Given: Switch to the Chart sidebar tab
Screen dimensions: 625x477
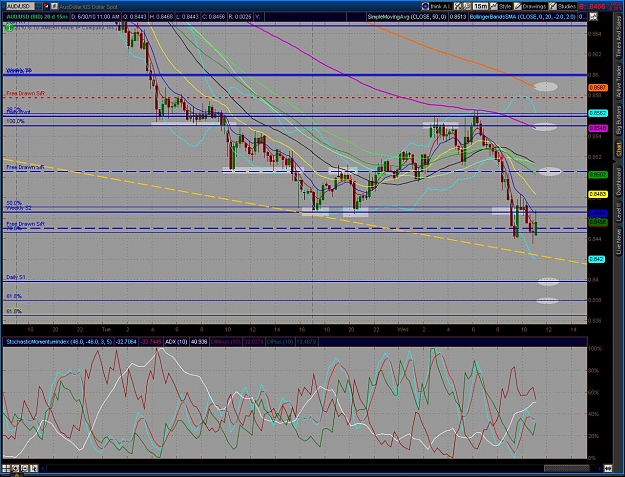Looking at the screenshot, I should click(619, 149).
